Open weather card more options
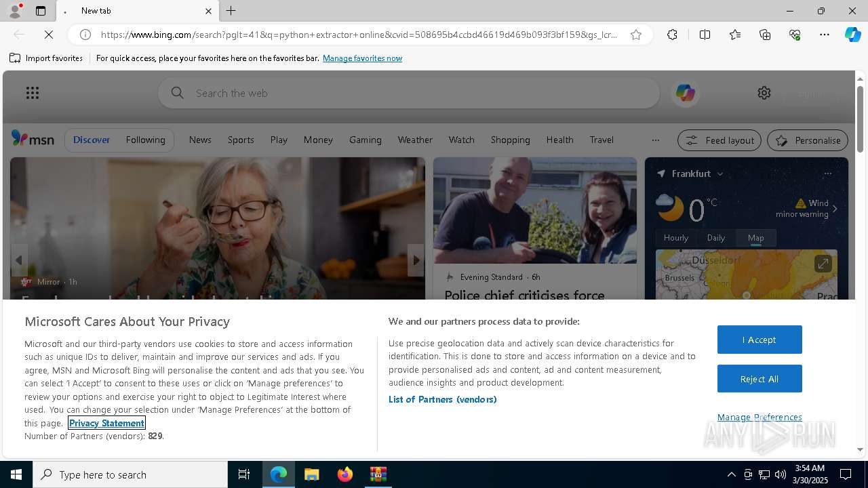The height and width of the screenshot is (488, 868). pyautogui.click(x=827, y=174)
